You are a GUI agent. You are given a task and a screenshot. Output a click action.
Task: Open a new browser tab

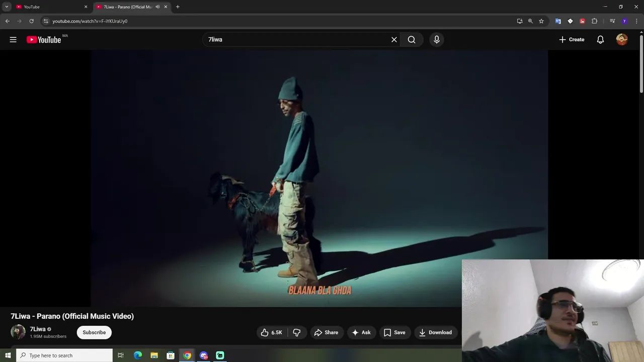178,7
